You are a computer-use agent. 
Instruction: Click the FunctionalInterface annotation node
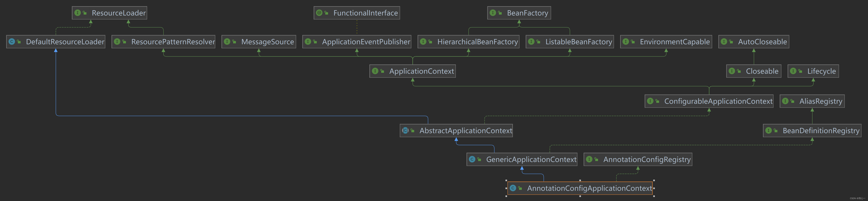pos(357,13)
